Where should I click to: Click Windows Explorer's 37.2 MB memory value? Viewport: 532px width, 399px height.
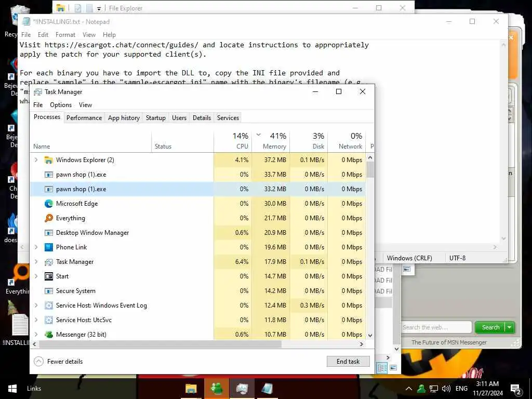coord(275,160)
